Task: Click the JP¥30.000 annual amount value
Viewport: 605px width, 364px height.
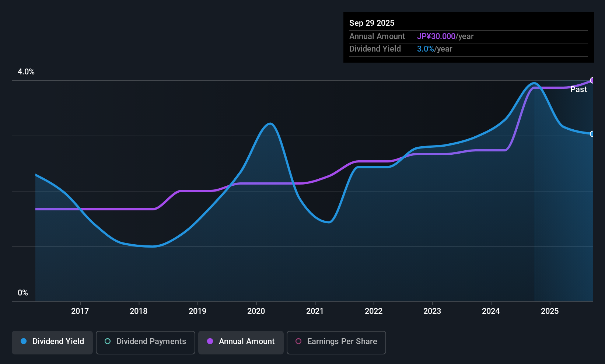Action: click(x=436, y=36)
